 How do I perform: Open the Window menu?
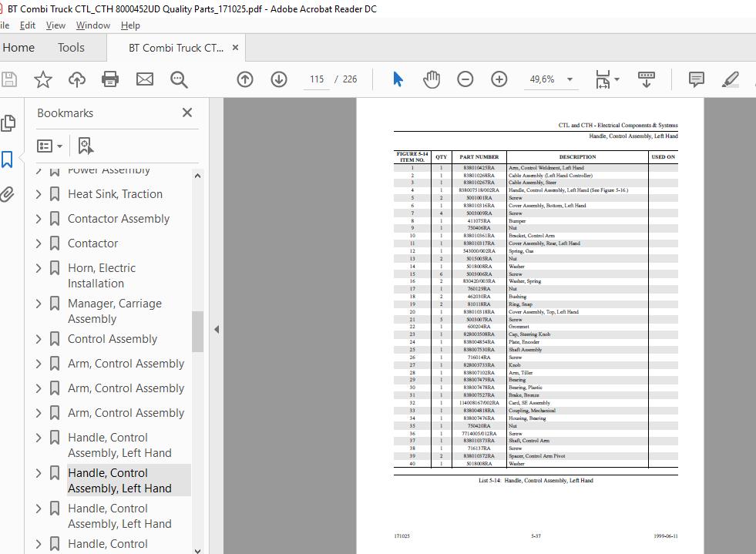coord(92,25)
